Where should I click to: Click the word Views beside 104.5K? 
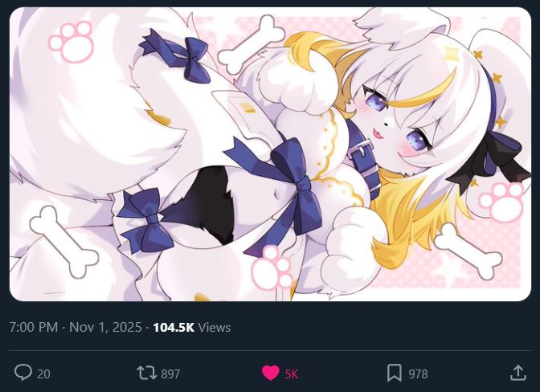pyautogui.click(x=215, y=327)
